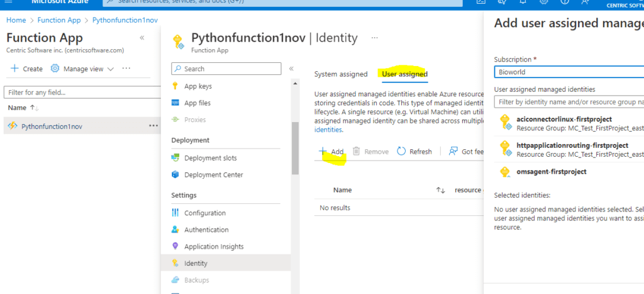Image resolution: width=644 pixels, height=294 pixels.
Task: Open Configuration settings icon
Action: point(175,213)
